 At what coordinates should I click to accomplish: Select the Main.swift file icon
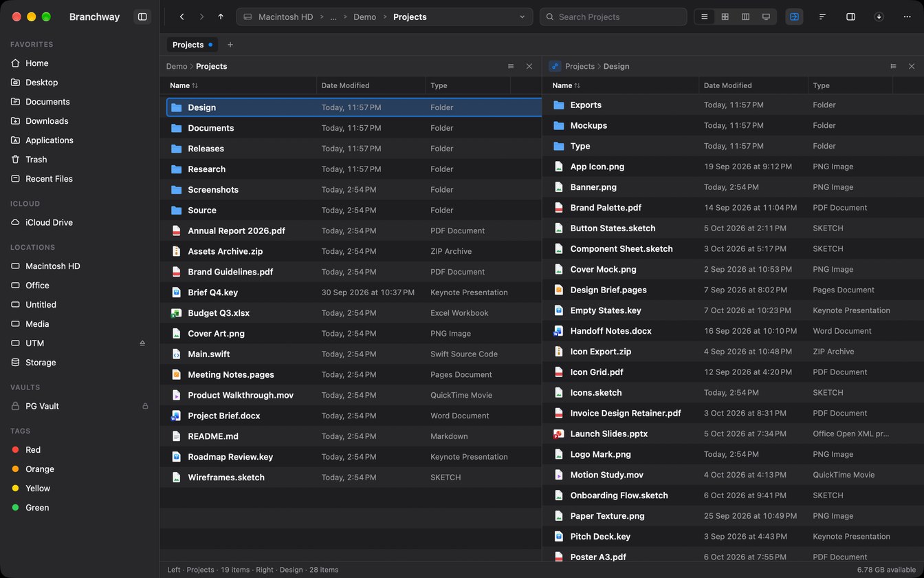[176, 354]
